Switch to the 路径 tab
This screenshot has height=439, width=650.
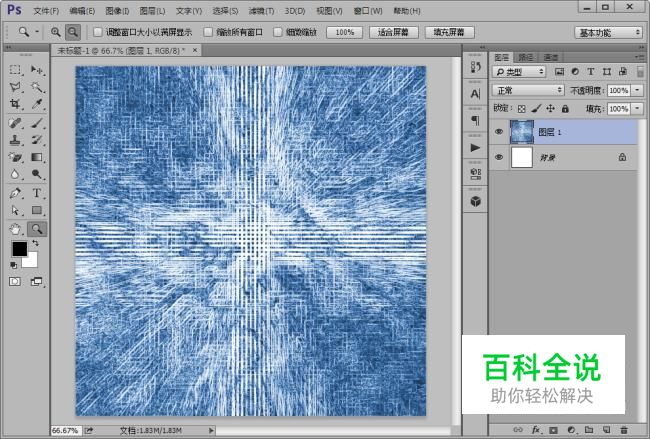tap(526, 57)
